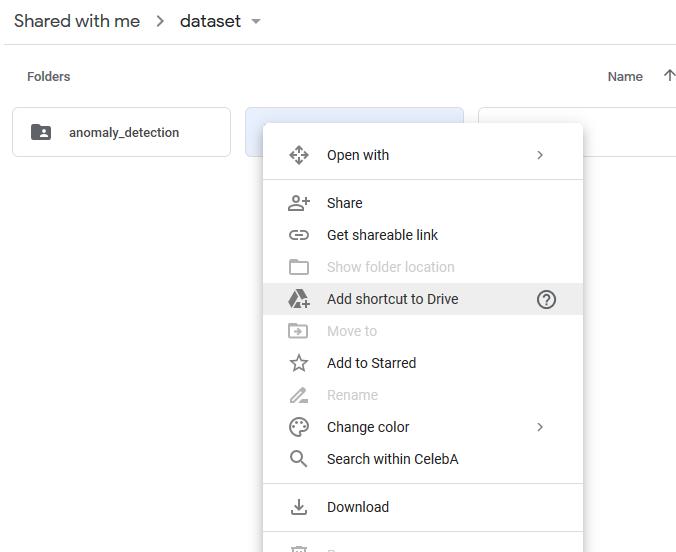Reverse sort direction with the up arrow
This screenshot has width=676, height=552.
click(668, 76)
